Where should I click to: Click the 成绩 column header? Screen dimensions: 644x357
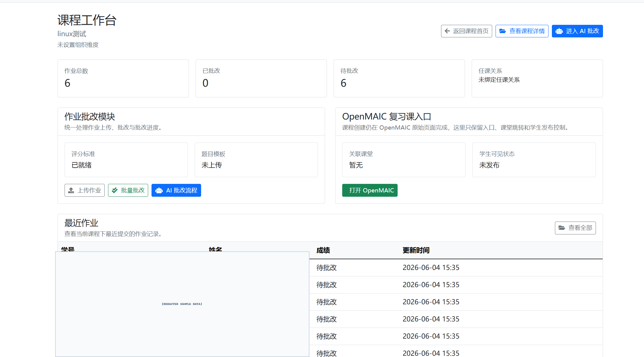[x=323, y=250]
